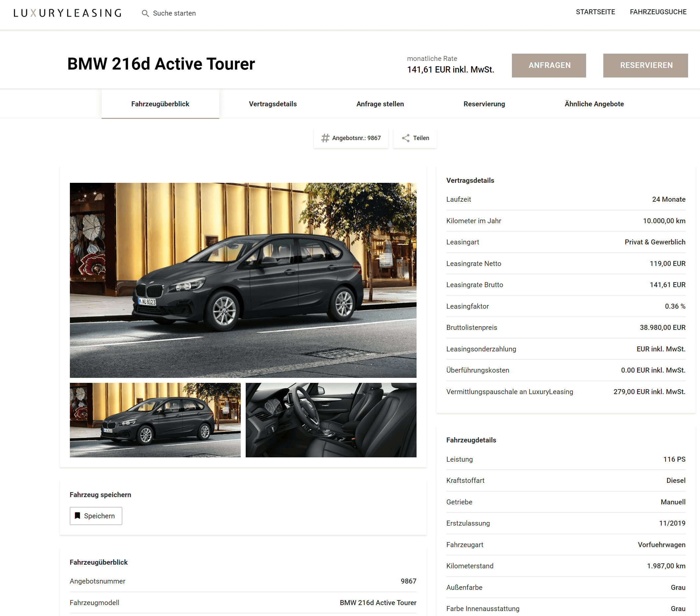Click the 279,00 EUR inkl. MwSt. value
This screenshot has height=616, width=700.
pyautogui.click(x=649, y=391)
